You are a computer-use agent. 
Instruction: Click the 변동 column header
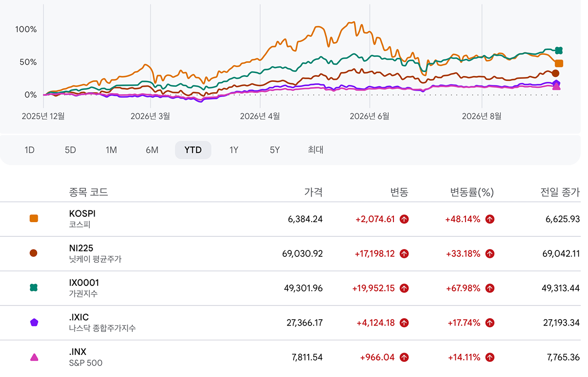[399, 193]
